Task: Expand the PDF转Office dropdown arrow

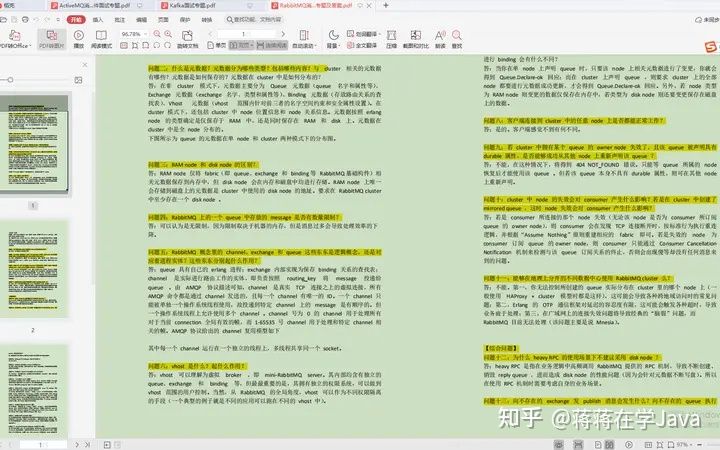Action: tap(30, 46)
